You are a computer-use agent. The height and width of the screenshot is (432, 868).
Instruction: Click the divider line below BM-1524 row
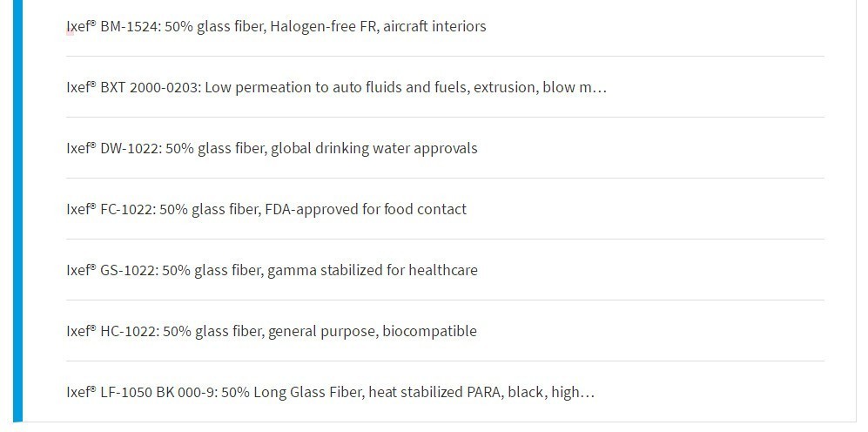pyautogui.click(x=445, y=56)
